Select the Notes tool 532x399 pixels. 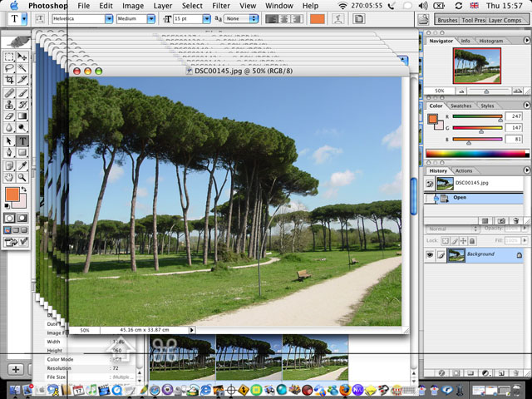9,165
